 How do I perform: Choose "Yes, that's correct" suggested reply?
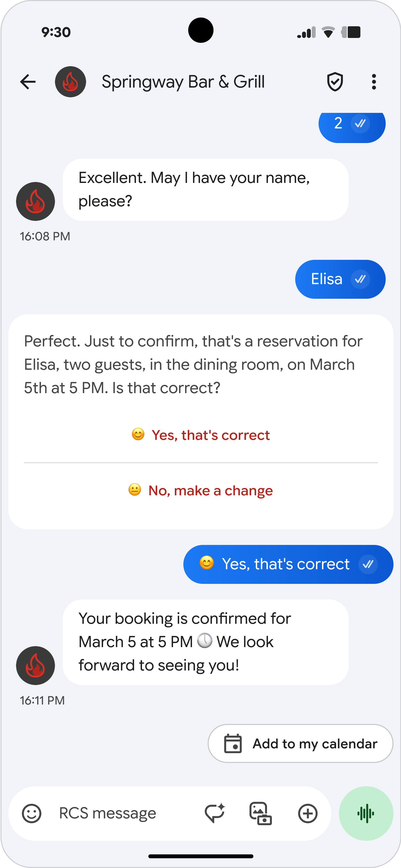pos(201,435)
